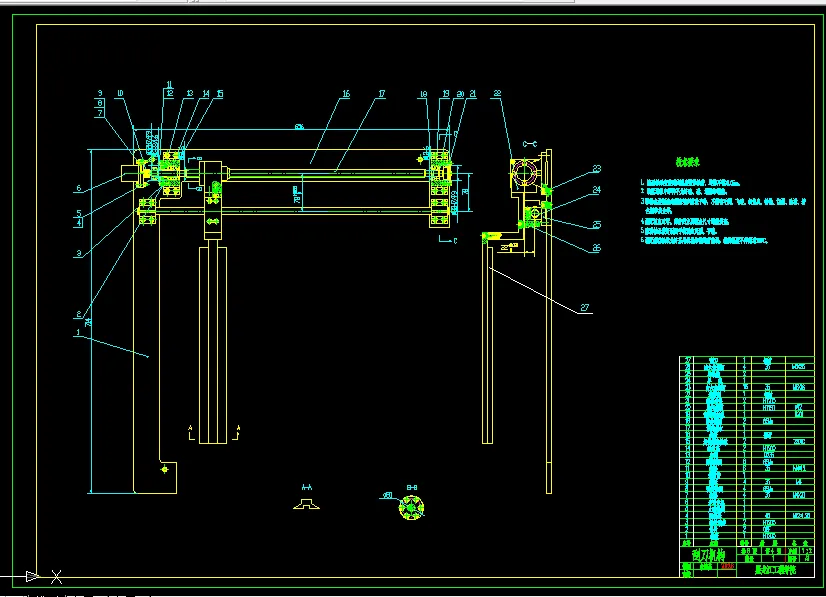Select part balloon number 15
This screenshot has height=597, width=826.
click(x=219, y=94)
